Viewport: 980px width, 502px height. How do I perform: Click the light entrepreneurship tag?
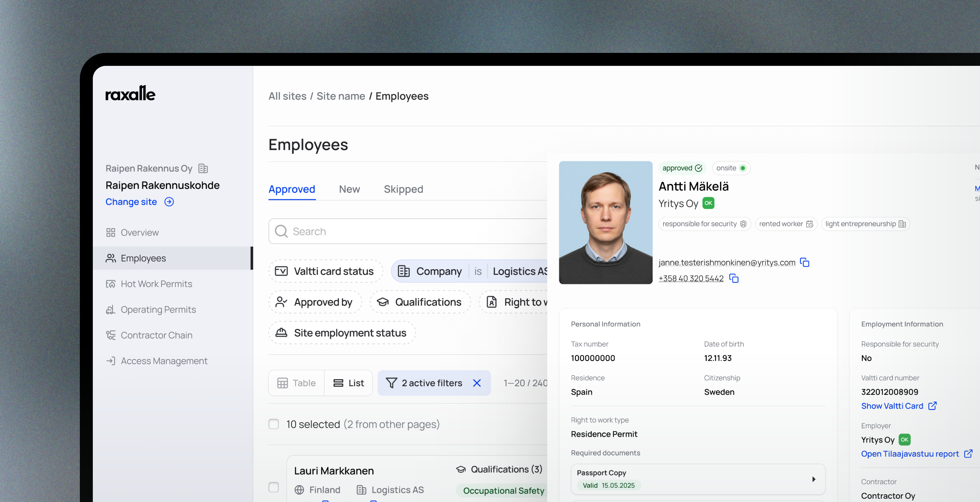coord(866,224)
